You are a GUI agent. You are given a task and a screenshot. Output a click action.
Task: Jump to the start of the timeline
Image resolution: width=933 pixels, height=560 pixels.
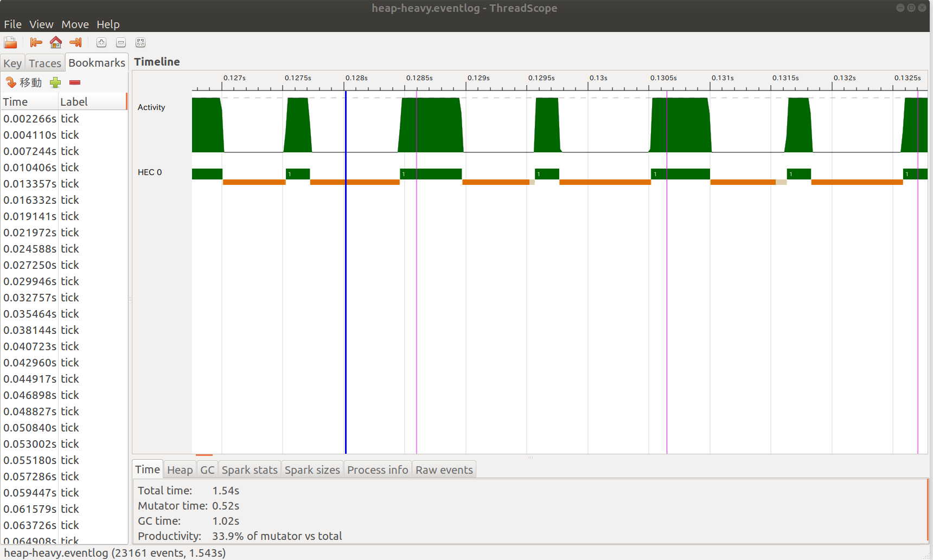(36, 42)
